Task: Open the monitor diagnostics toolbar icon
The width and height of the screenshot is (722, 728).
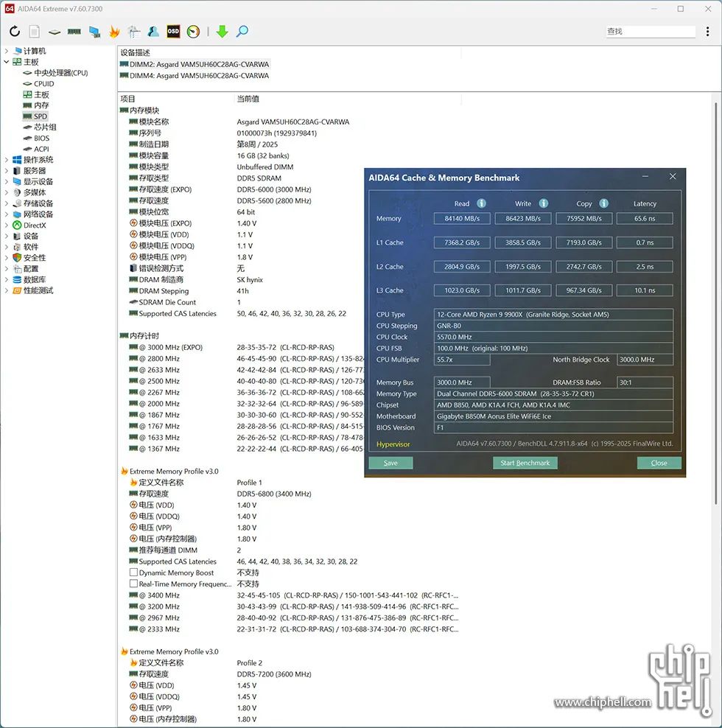Action: point(95,32)
